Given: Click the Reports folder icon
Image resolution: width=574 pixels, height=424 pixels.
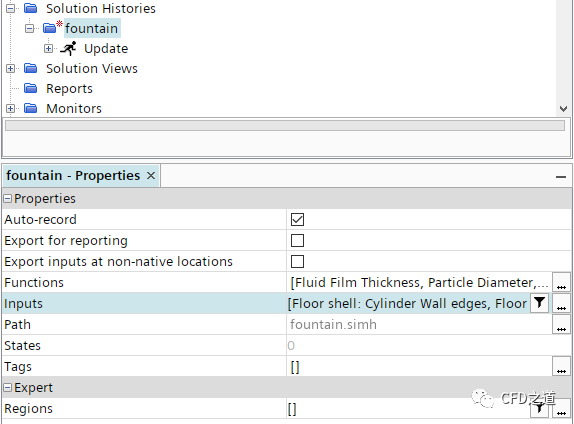Looking at the screenshot, I should tap(30, 88).
